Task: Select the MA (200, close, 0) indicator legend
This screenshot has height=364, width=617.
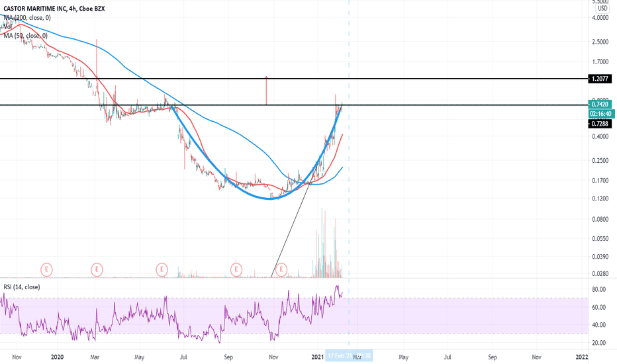Action: click(x=27, y=18)
